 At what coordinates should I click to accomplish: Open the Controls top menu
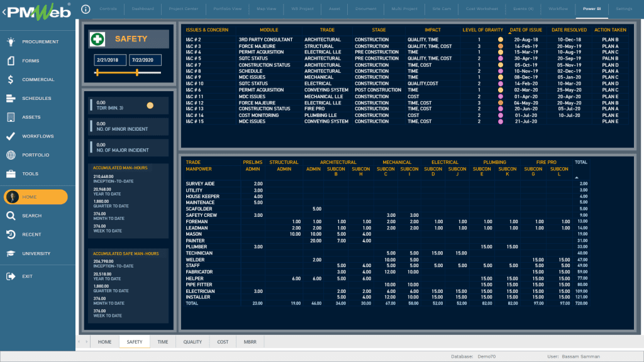(108, 9)
